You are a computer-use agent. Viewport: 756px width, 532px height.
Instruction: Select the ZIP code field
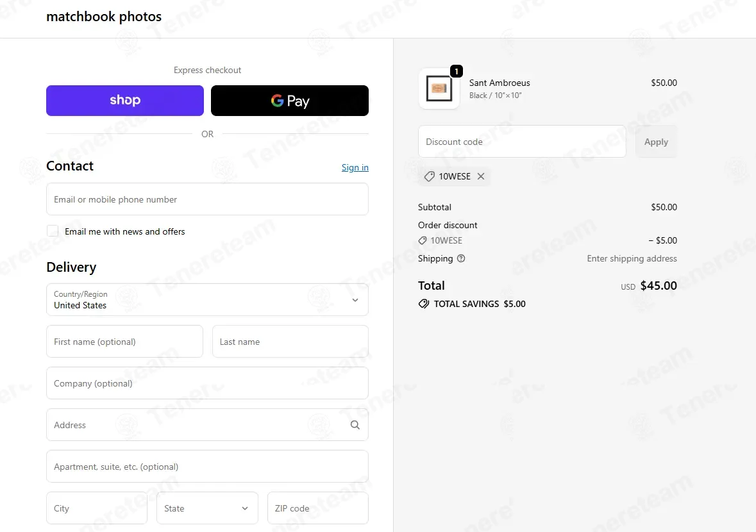[318, 508]
